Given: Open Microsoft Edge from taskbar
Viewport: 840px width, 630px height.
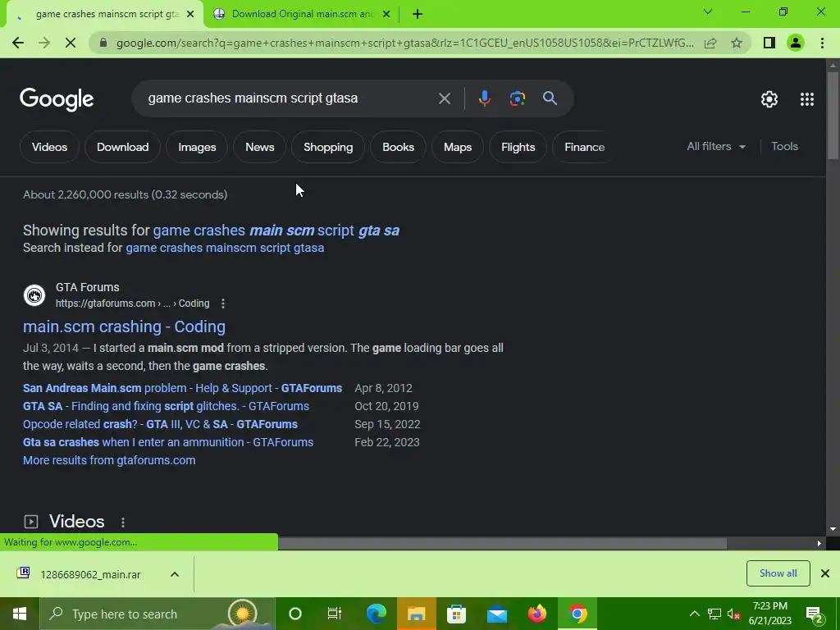Looking at the screenshot, I should (x=376, y=614).
